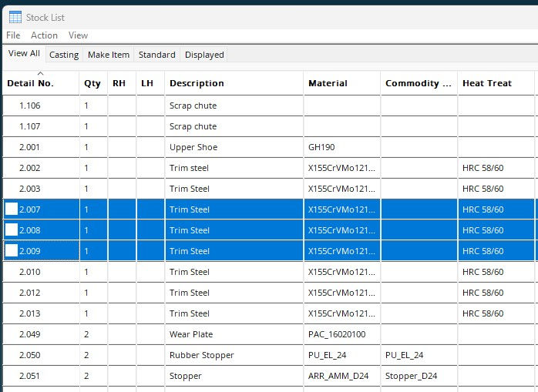Select detail number 2.003
The width and height of the screenshot is (538, 392).
tap(30, 189)
